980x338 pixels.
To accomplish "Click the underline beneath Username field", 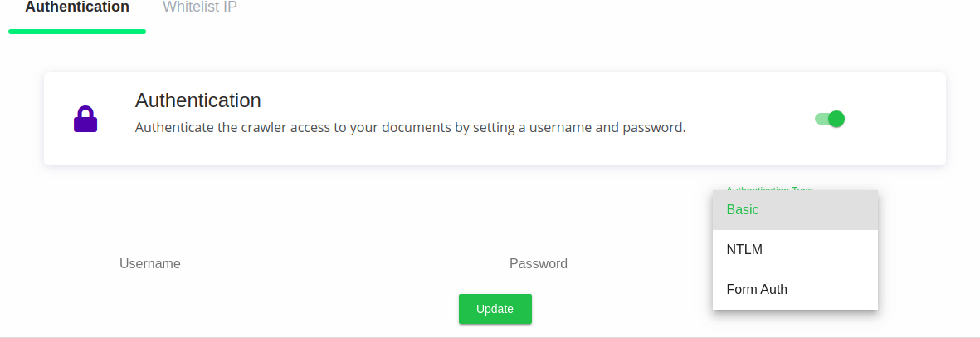I will (x=300, y=276).
